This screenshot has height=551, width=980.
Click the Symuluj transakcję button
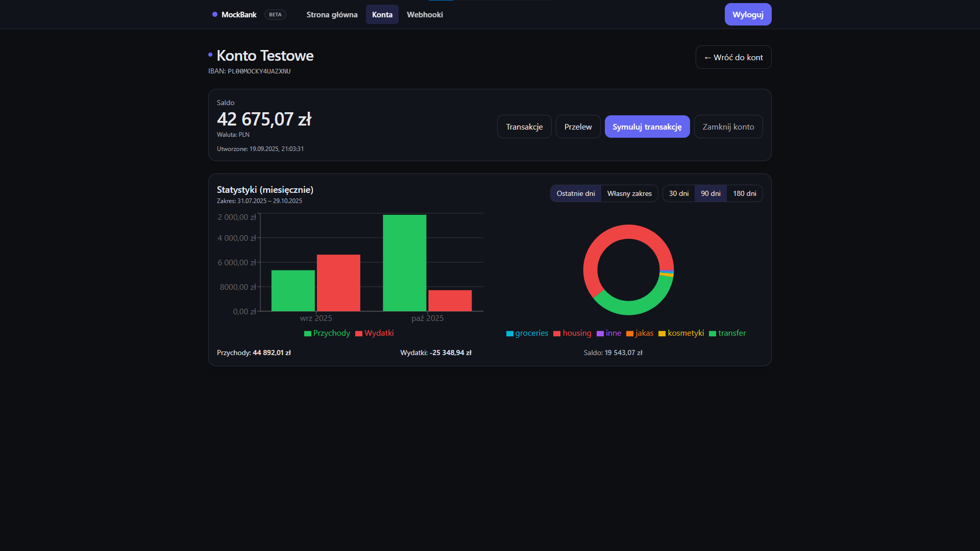coord(647,127)
